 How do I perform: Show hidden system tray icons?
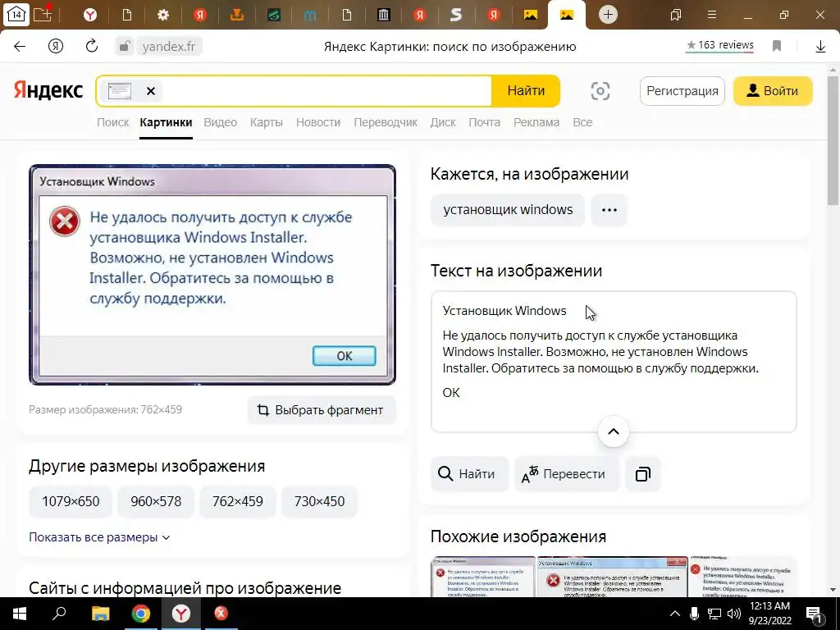pos(675,614)
